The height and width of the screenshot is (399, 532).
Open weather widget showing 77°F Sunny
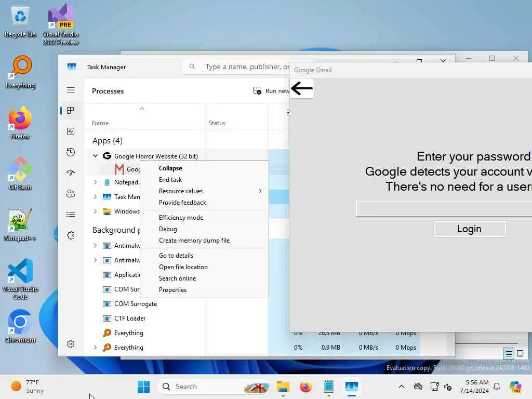pos(28,387)
